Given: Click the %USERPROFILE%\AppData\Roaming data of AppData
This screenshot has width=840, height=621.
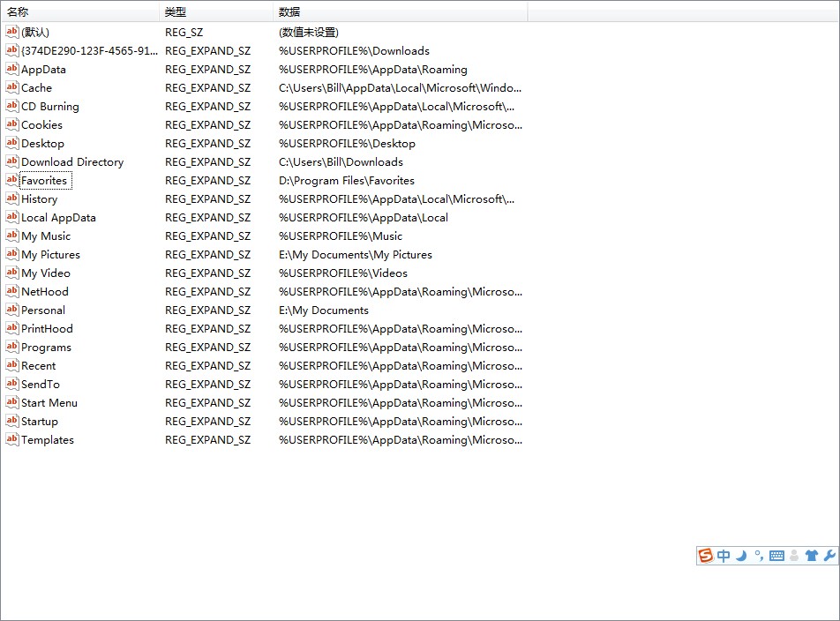Looking at the screenshot, I should pos(373,69).
